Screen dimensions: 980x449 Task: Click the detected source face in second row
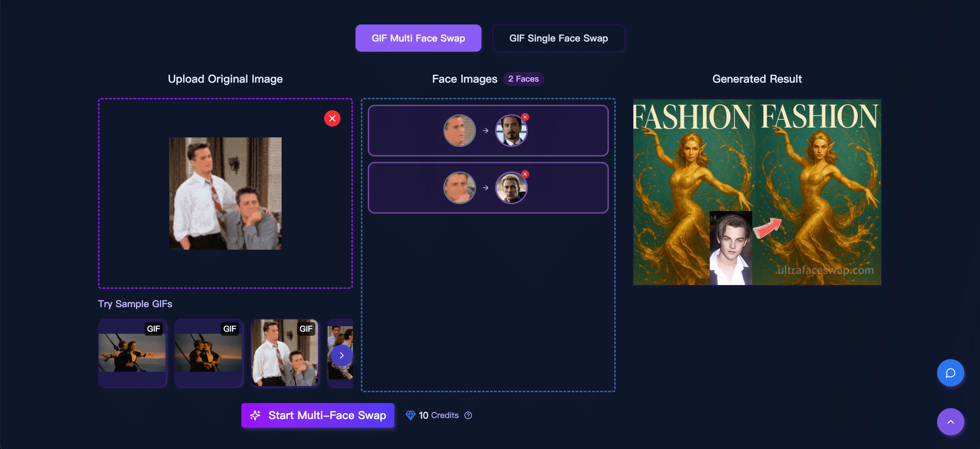coord(460,187)
